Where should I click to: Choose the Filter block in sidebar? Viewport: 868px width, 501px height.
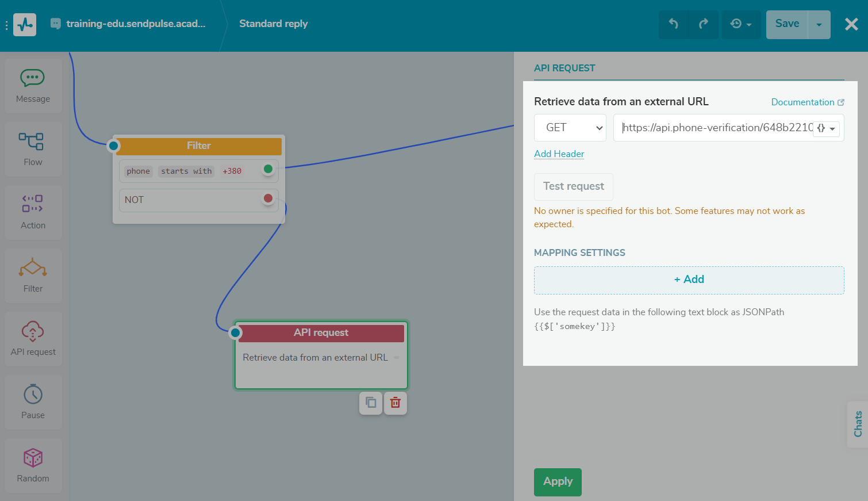33,276
